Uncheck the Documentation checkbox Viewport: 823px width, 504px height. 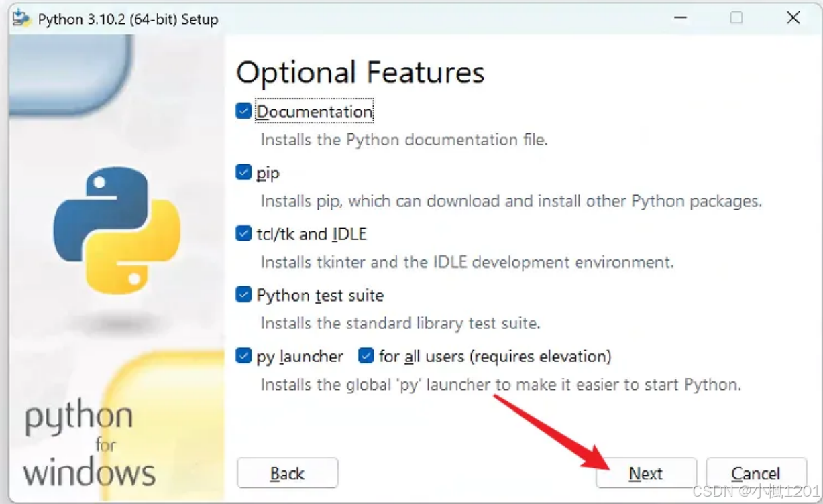(243, 111)
